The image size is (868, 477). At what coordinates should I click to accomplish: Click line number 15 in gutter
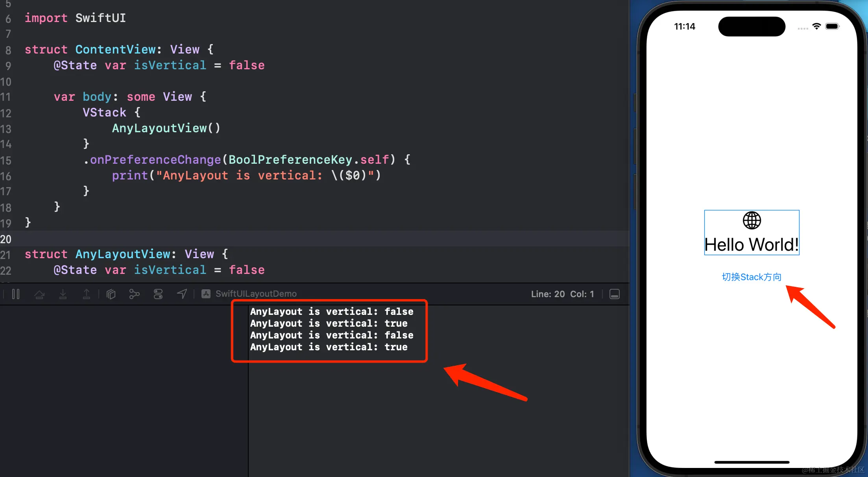click(6, 160)
